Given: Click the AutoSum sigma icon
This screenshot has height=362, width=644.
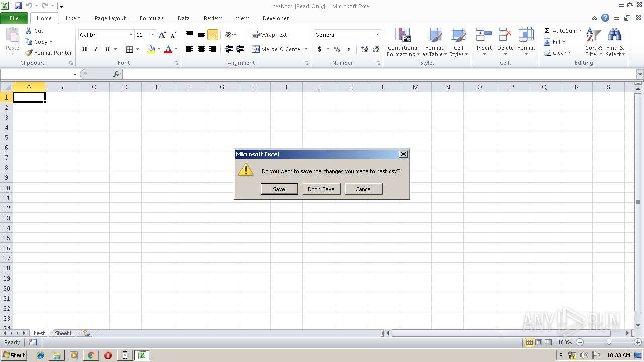Looking at the screenshot, I should click(547, 31).
